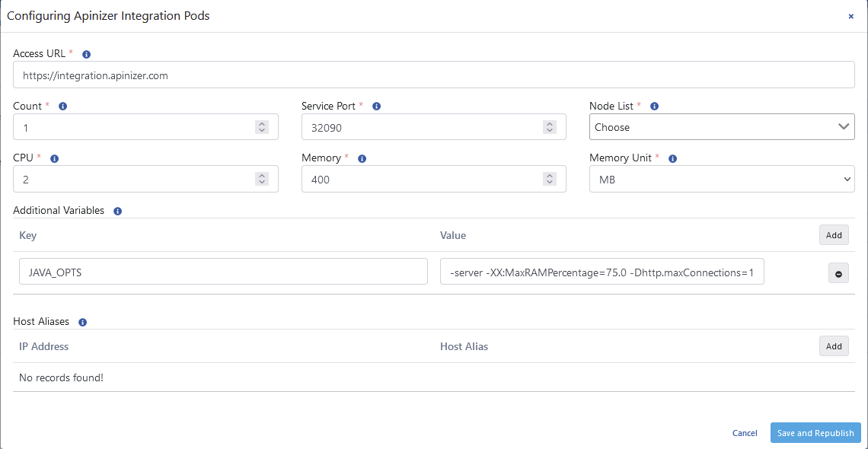Open the Additional Variables info icon
868x449 pixels.
[x=117, y=210]
